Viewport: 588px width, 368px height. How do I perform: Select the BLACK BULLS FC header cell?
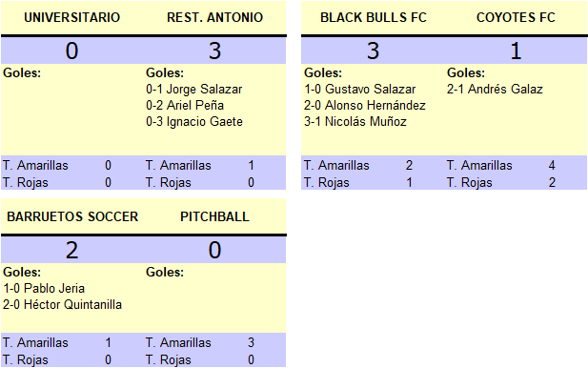374,17
